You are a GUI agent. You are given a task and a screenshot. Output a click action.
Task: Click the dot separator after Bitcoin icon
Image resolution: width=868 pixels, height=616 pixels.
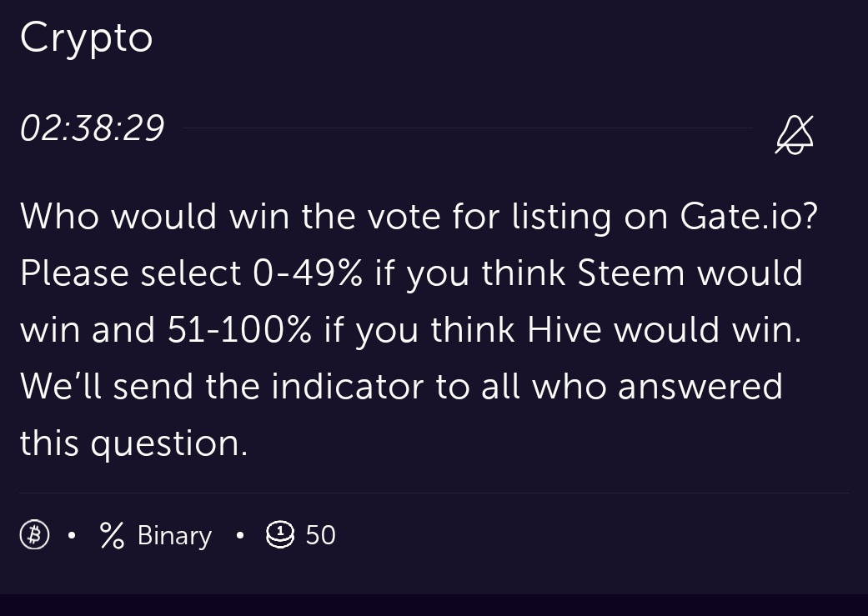point(72,535)
